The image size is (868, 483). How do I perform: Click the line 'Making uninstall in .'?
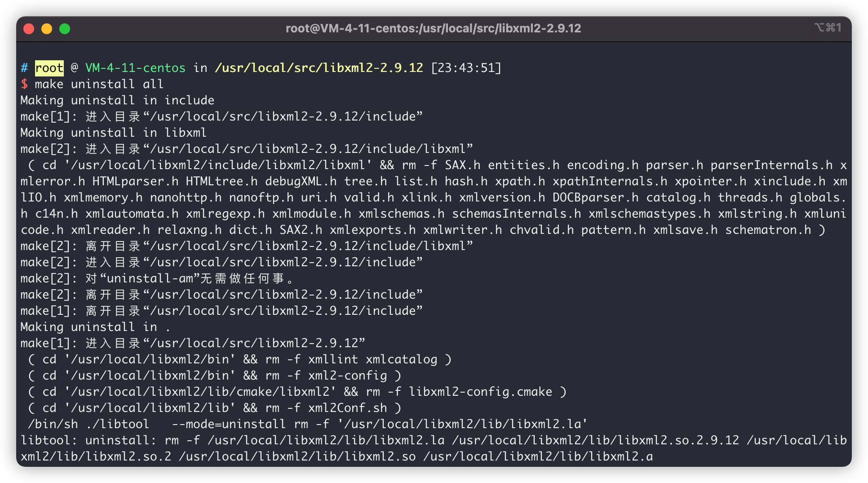[95, 327]
